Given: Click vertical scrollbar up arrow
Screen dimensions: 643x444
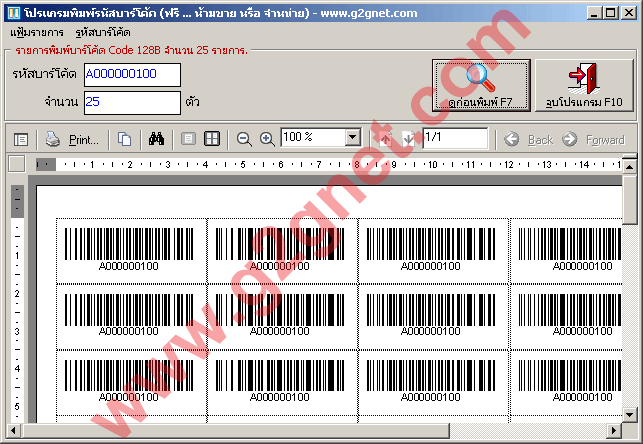Looking at the screenshot, I should click(x=629, y=166).
